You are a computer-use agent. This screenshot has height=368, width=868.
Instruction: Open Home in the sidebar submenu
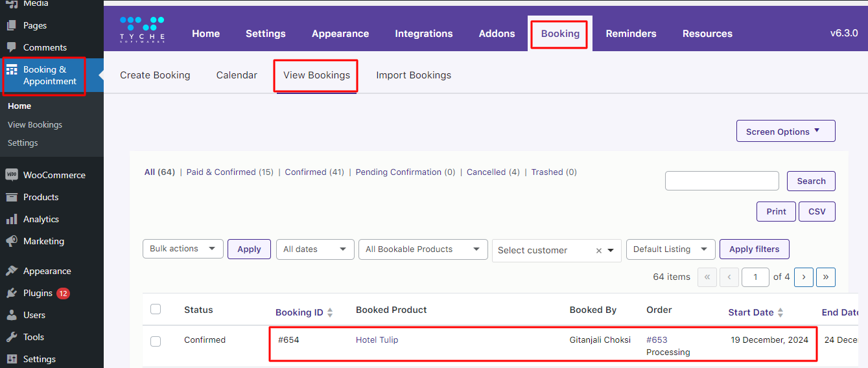pyautogui.click(x=19, y=106)
